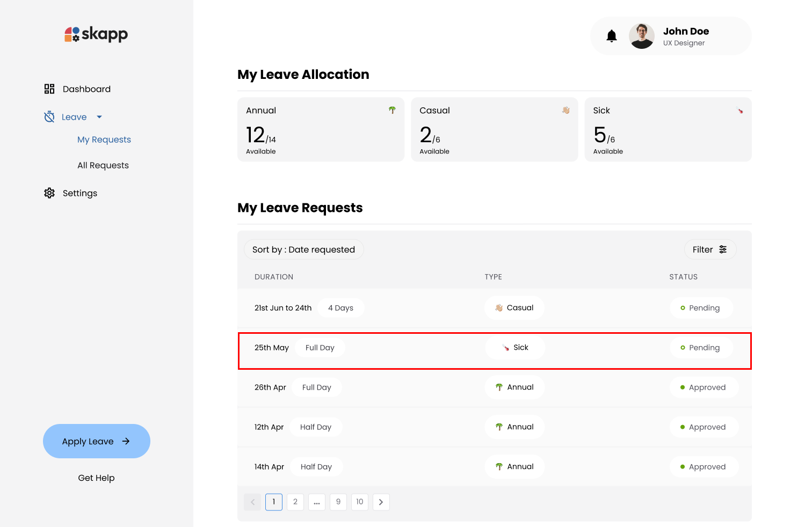Click the waving hand icon on Casual card

565,110
